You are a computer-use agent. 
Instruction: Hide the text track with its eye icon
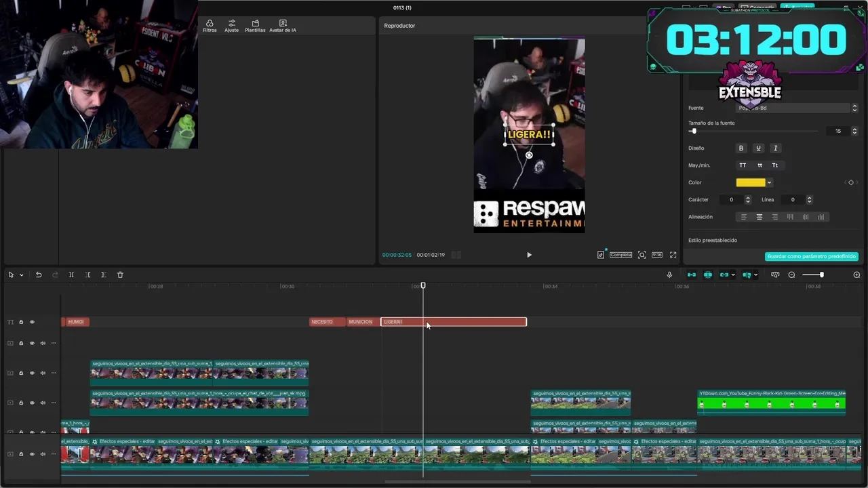(32, 322)
